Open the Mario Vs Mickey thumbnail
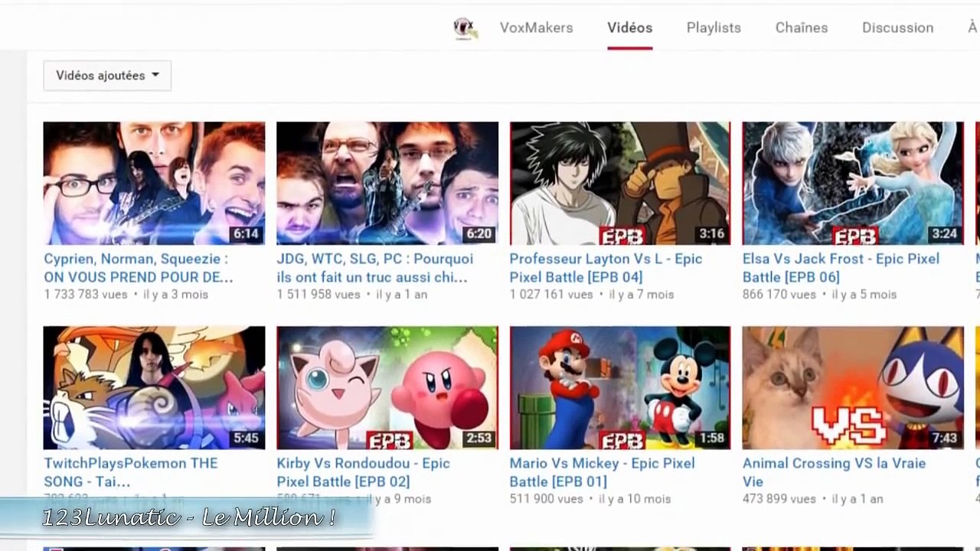The image size is (980, 551). click(620, 388)
